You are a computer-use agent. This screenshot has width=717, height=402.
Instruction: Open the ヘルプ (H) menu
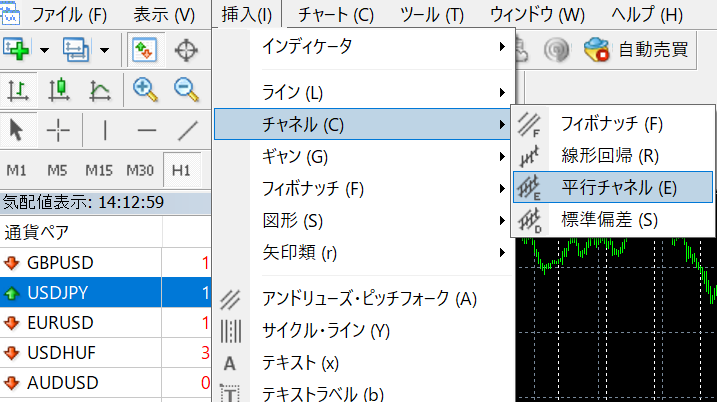point(647,15)
